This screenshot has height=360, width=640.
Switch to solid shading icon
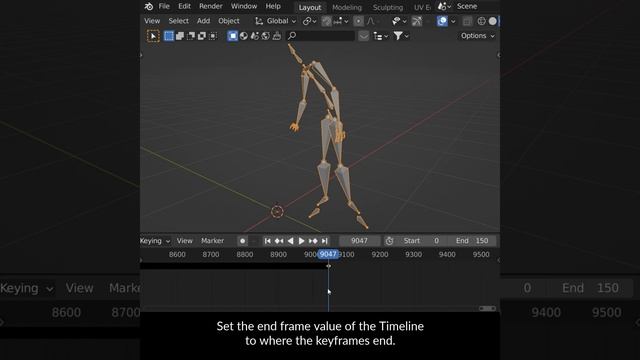click(x=493, y=21)
